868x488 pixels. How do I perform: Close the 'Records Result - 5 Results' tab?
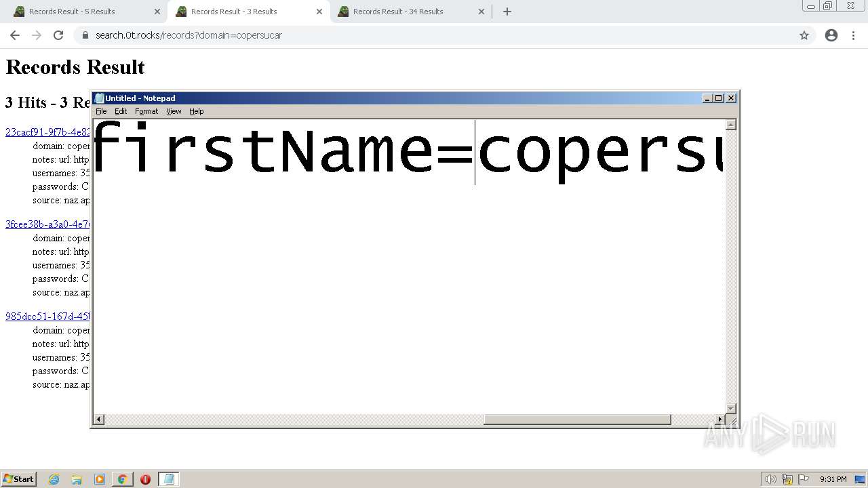tap(157, 12)
